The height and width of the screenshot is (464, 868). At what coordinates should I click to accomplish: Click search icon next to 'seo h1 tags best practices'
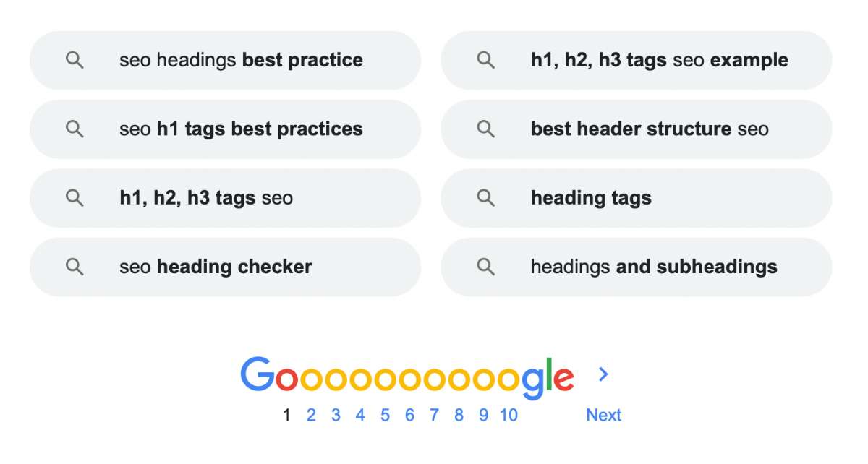(x=75, y=129)
